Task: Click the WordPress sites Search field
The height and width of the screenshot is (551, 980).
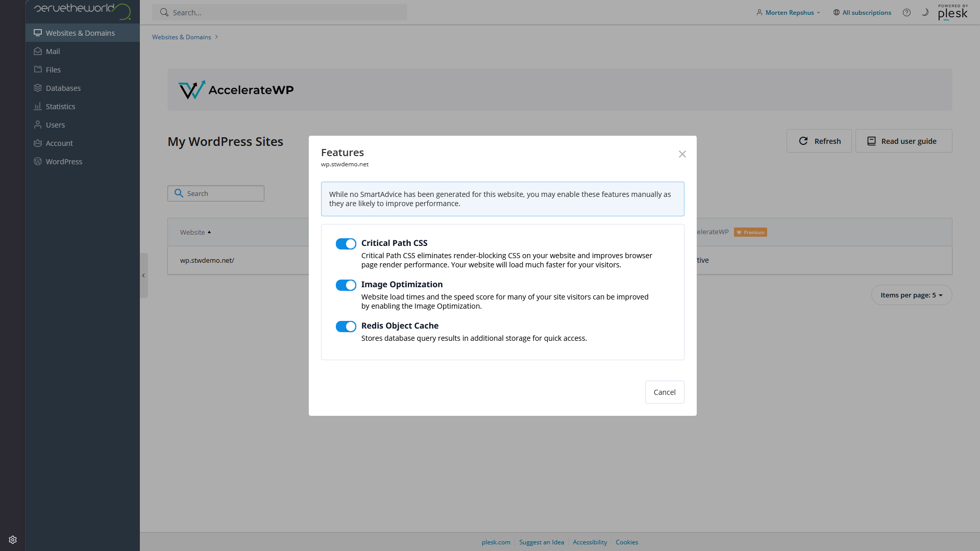Action: click(216, 193)
